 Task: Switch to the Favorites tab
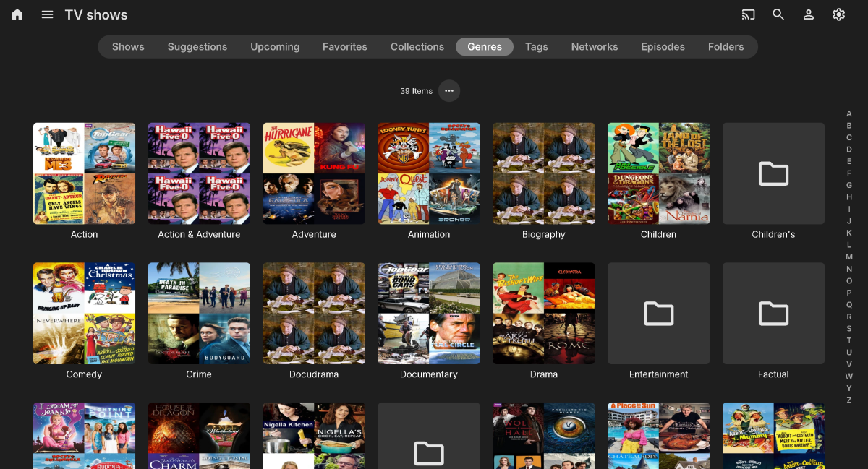point(345,47)
